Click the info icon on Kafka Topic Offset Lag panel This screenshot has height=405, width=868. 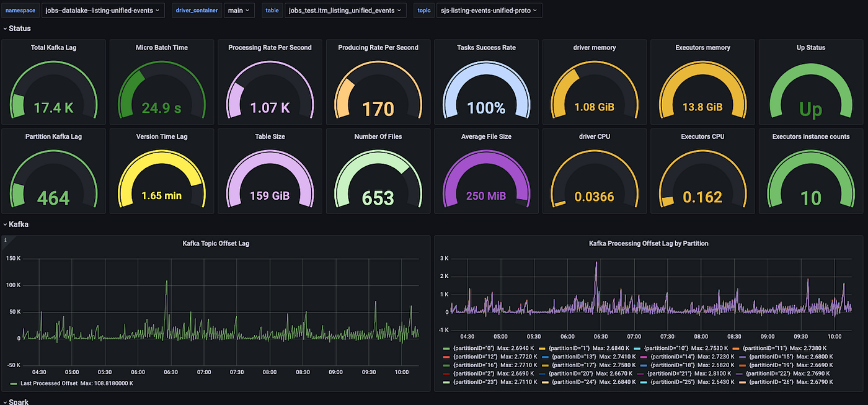coord(6,240)
